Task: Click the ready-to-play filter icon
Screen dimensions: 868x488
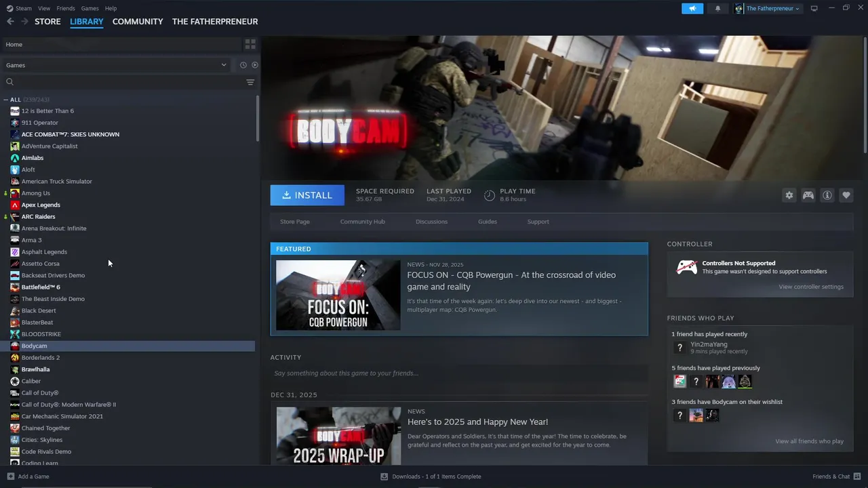Action: pyautogui.click(x=255, y=65)
